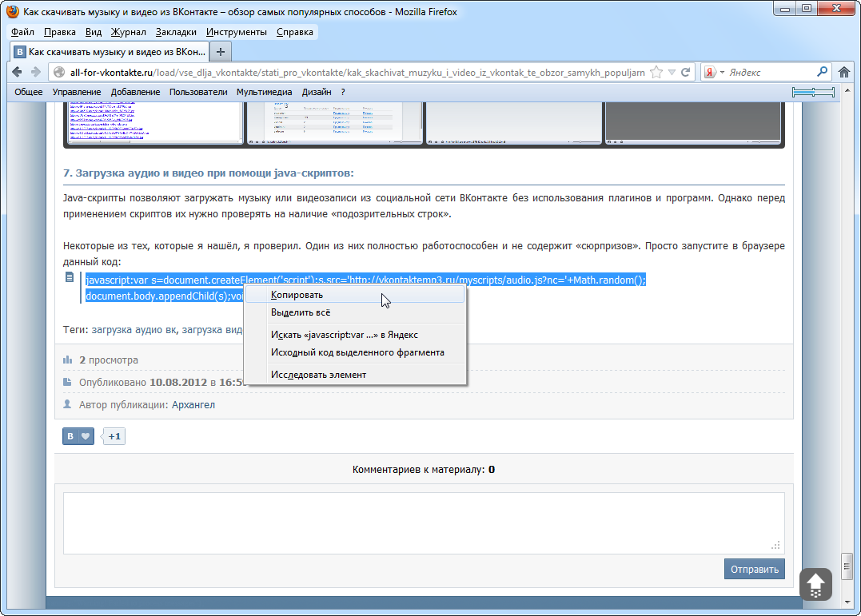Open the Мультимедиа admin bar menu
The image size is (861, 616).
(264, 92)
